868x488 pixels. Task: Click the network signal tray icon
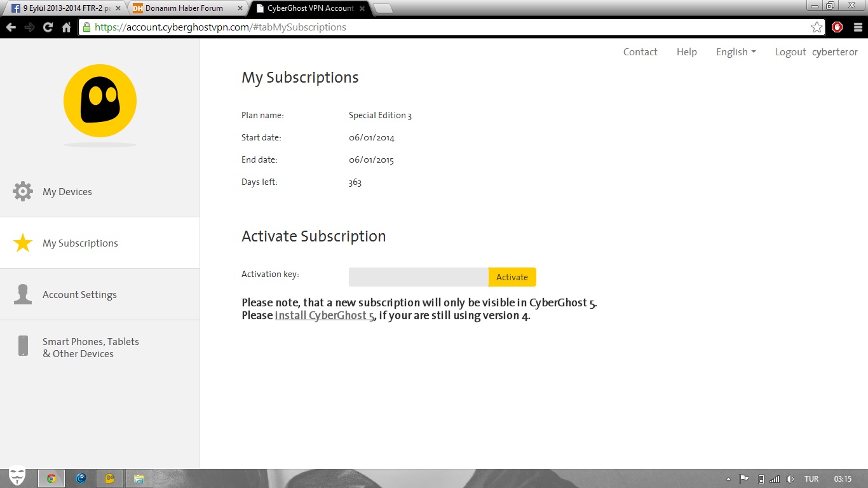pyautogui.click(x=775, y=479)
